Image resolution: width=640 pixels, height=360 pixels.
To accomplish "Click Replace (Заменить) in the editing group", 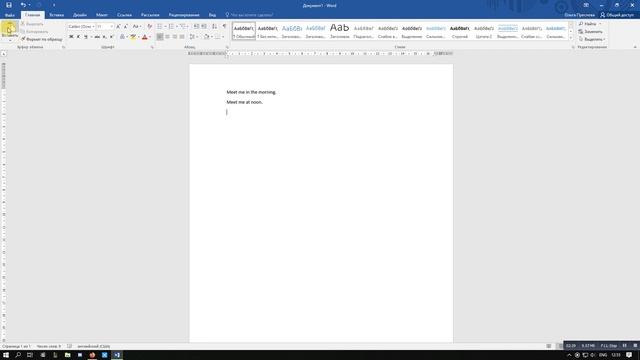I will point(590,31).
